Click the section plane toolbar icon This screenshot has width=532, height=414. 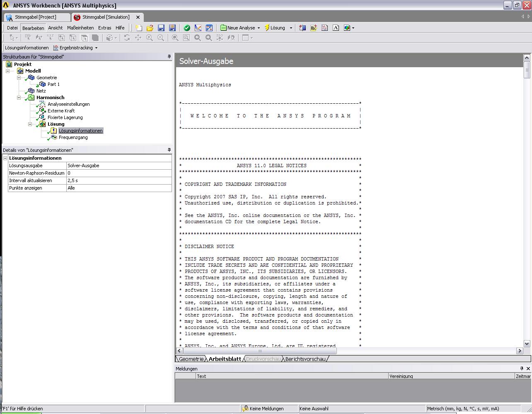(x=302, y=28)
